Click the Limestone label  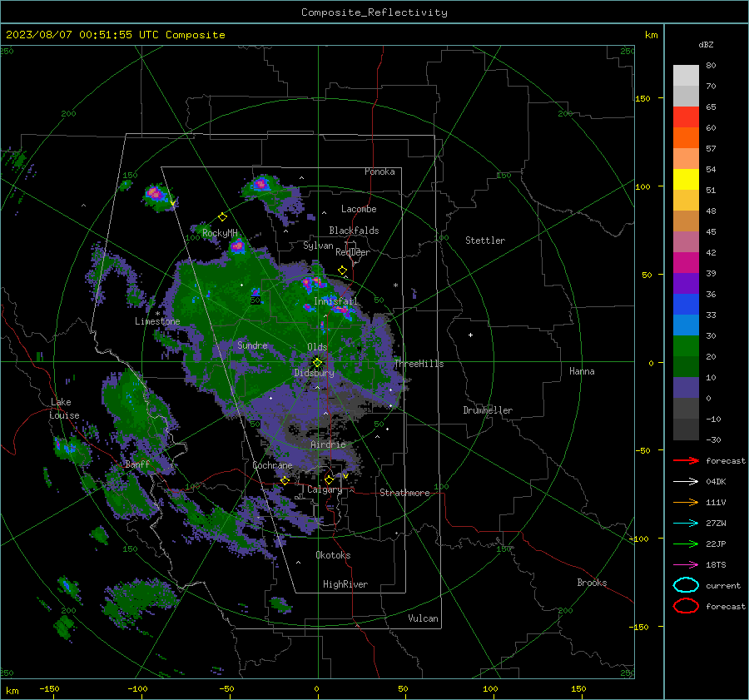[x=157, y=321]
